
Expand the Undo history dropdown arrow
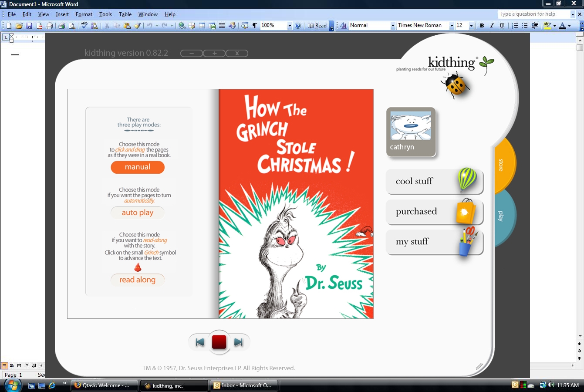157,26
